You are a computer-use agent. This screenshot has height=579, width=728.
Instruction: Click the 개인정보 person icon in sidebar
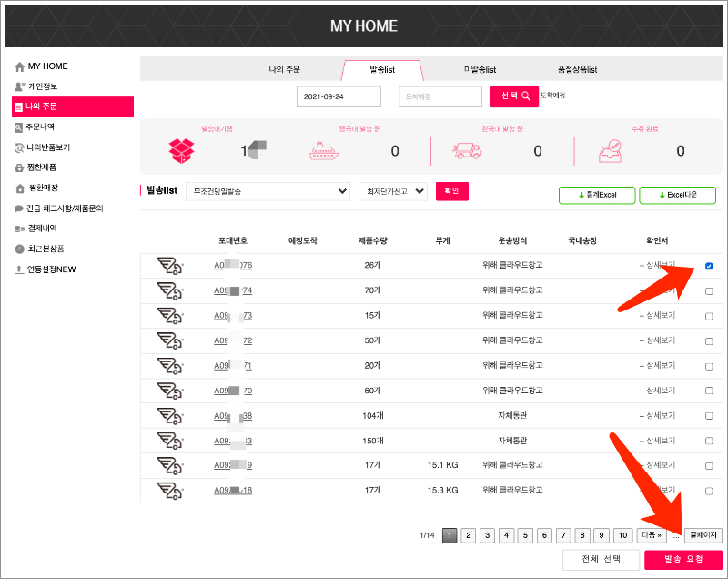(19, 86)
